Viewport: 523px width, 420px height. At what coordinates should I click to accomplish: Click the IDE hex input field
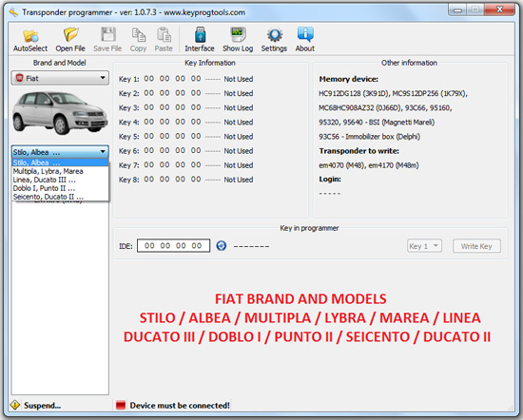coord(173,246)
